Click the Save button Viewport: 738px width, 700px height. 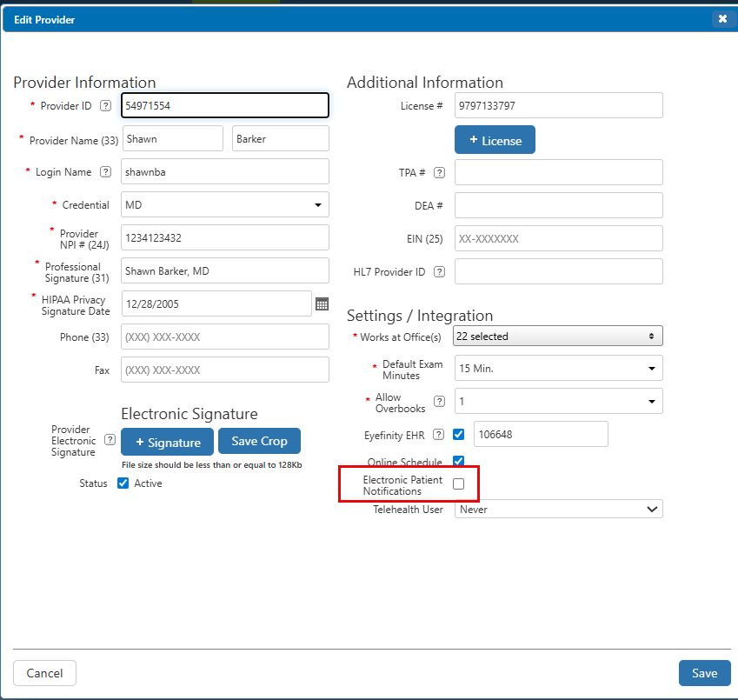click(704, 673)
